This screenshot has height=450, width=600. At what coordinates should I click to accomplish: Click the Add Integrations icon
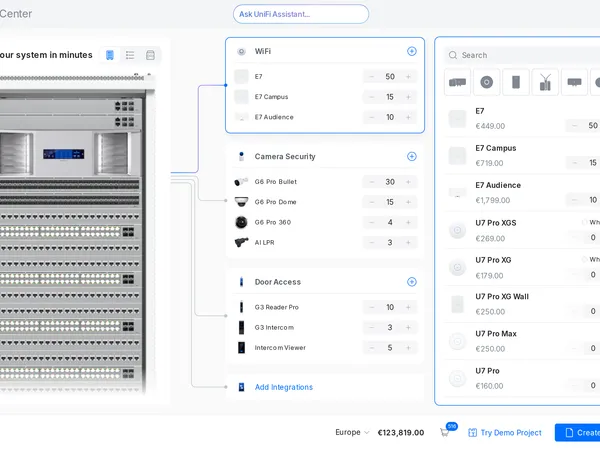[x=241, y=387]
